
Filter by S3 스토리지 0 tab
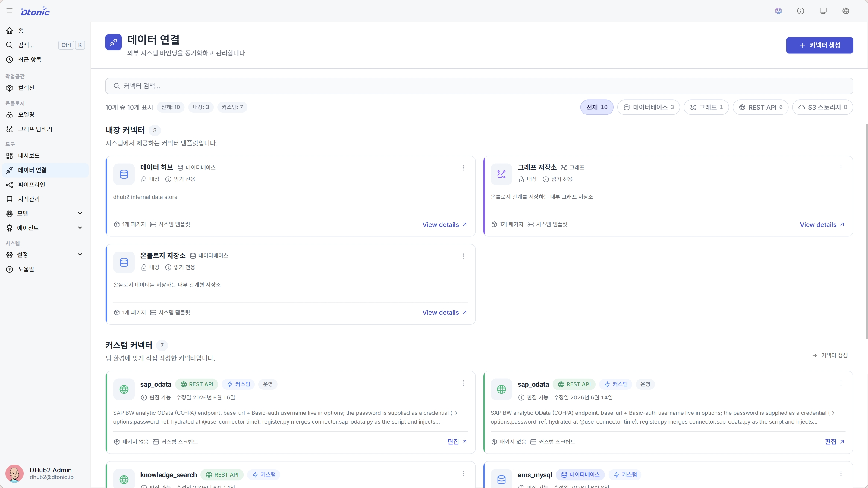(x=822, y=107)
